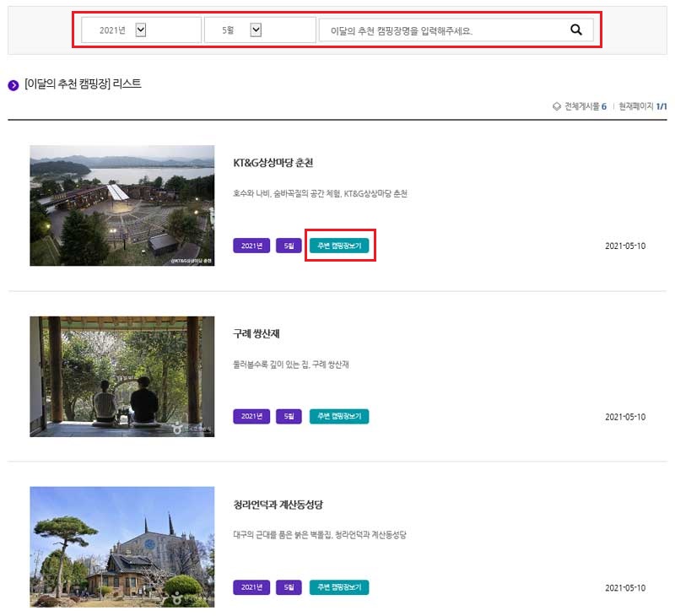Open the 5월 month dropdown
675x616 pixels.
[256, 29]
